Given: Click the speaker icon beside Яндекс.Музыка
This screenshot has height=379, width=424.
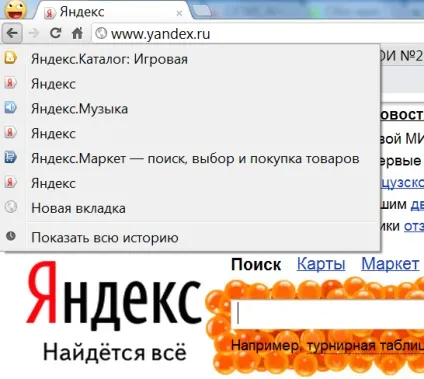Looking at the screenshot, I should click(x=10, y=108).
